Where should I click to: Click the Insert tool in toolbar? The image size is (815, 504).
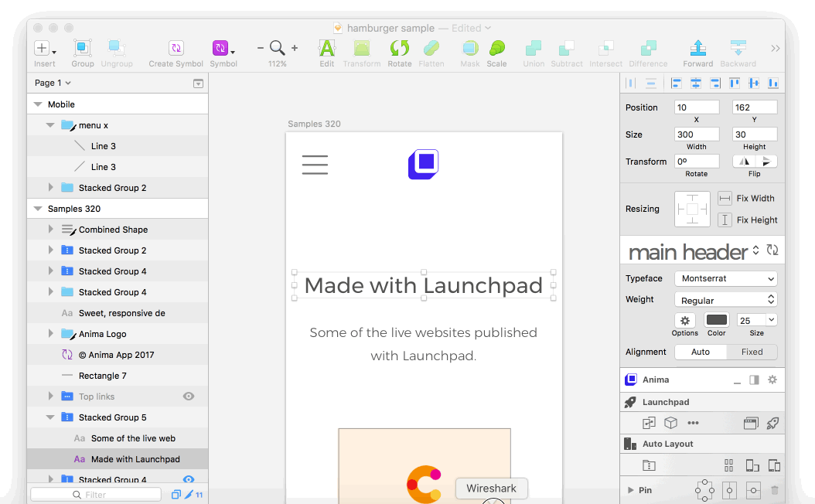(44, 49)
